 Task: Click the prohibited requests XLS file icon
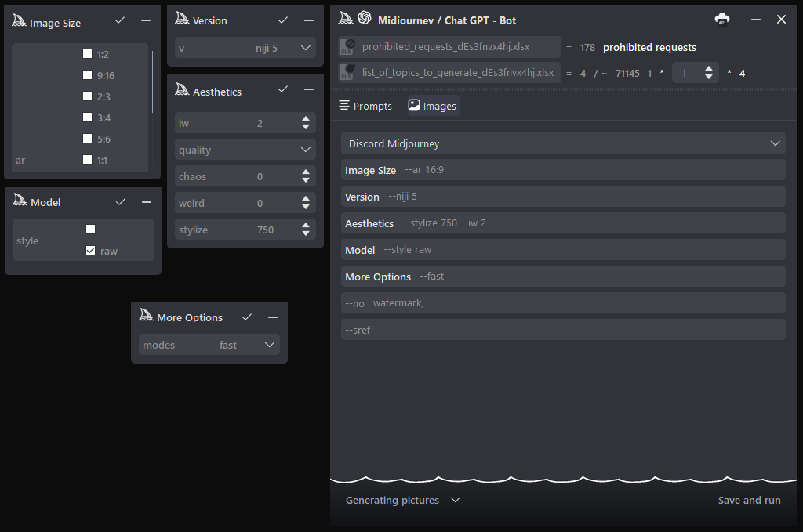point(347,46)
